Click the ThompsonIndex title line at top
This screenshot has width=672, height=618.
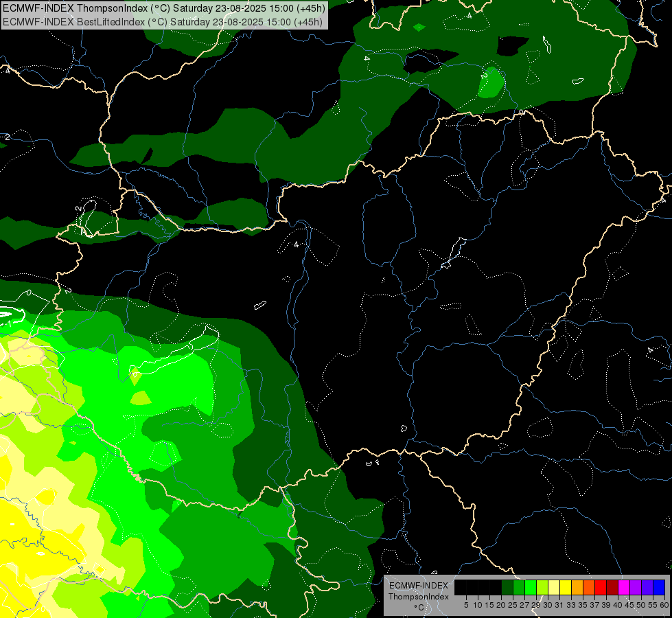pos(164,8)
